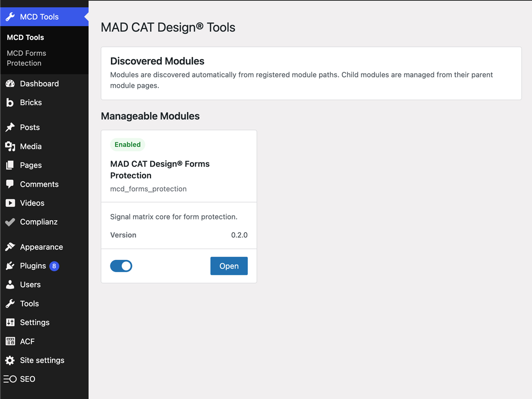Click the page title MAD CAT Design® Tools
The width and height of the screenshot is (532, 399).
168,27
